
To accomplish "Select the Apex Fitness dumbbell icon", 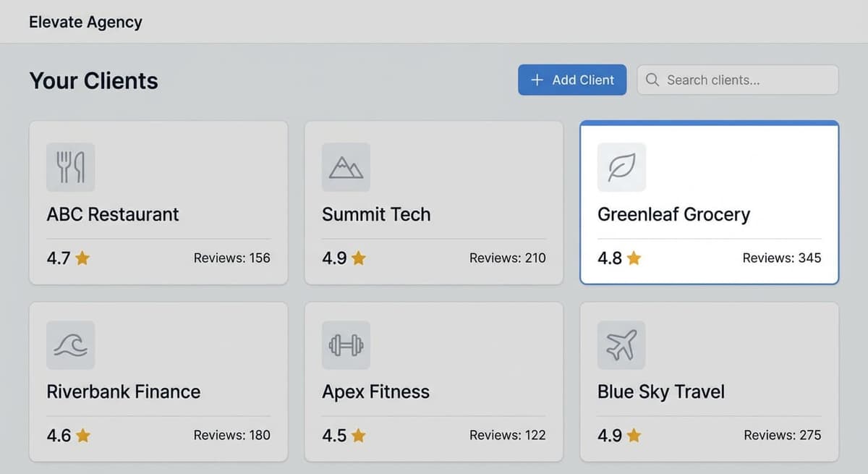I will [x=346, y=344].
